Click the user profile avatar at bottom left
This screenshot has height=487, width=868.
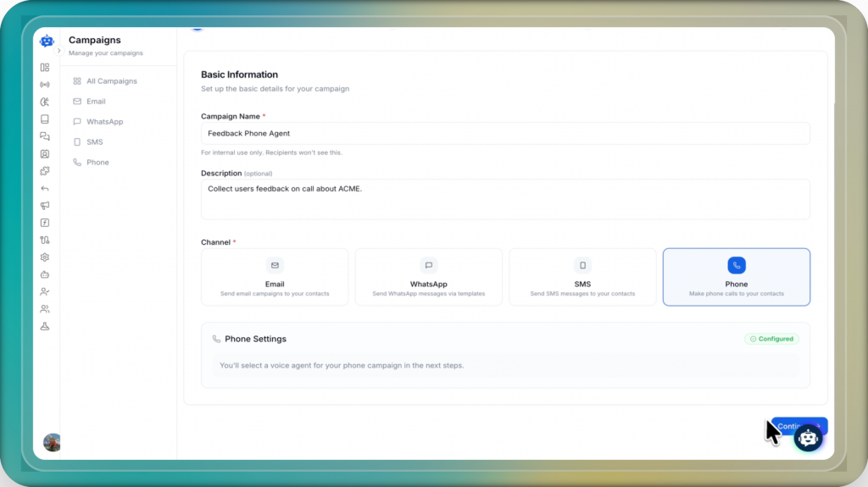53,442
